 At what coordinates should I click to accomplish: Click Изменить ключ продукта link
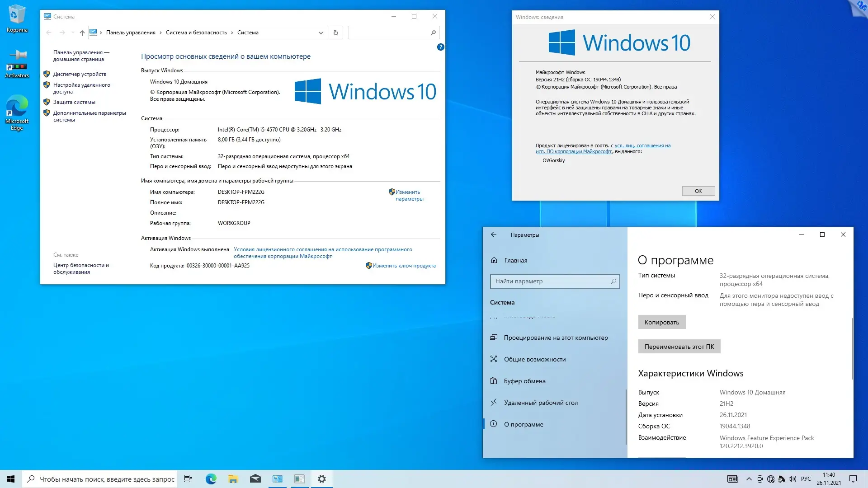point(404,266)
